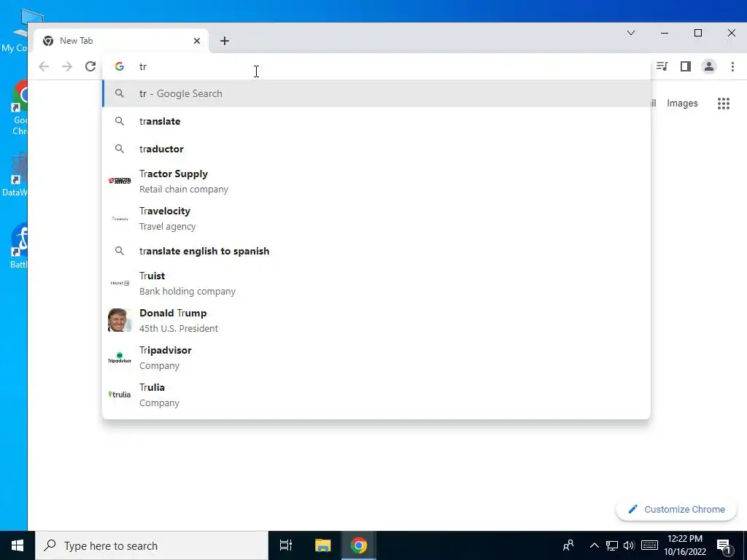The height and width of the screenshot is (560, 747).
Task: Select the New Tab tab
Action: click(121, 41)
